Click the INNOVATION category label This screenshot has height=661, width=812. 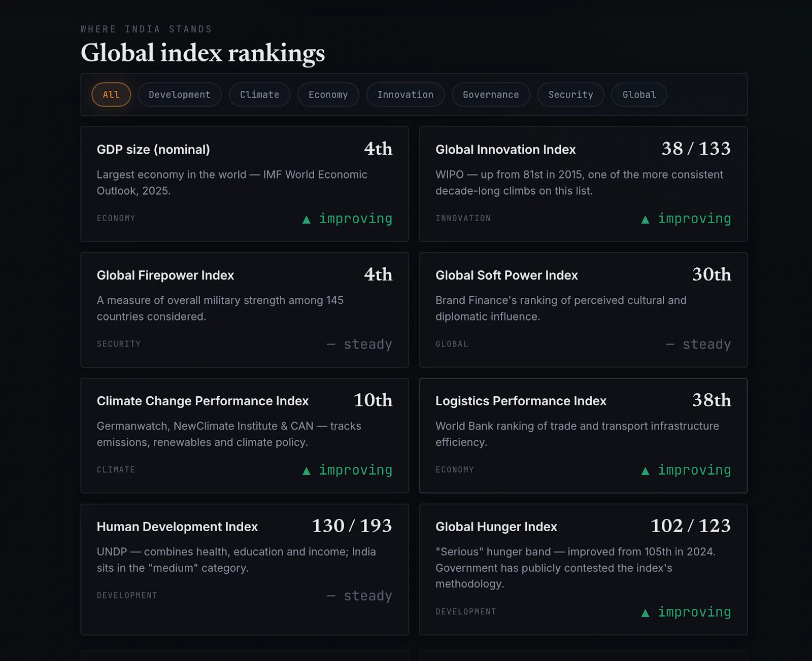pos(463,218)
